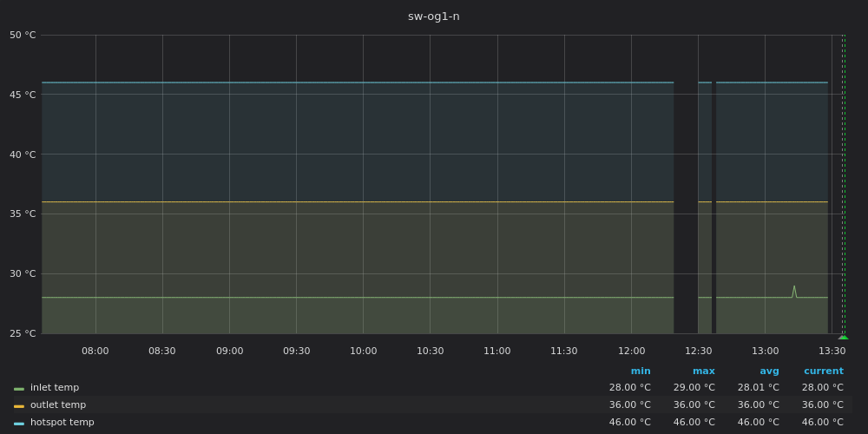This screenshot has width=868, height=434.
Task: Click the green annotation marker on time axis
Action: click(x=843, y=337)
